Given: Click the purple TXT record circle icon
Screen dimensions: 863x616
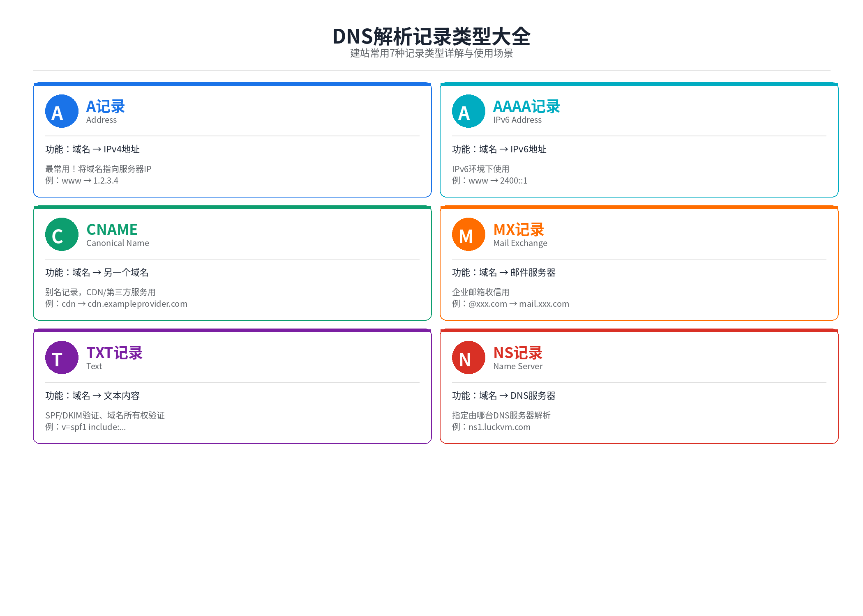Looking at the screenshot, I should point(62,358).
